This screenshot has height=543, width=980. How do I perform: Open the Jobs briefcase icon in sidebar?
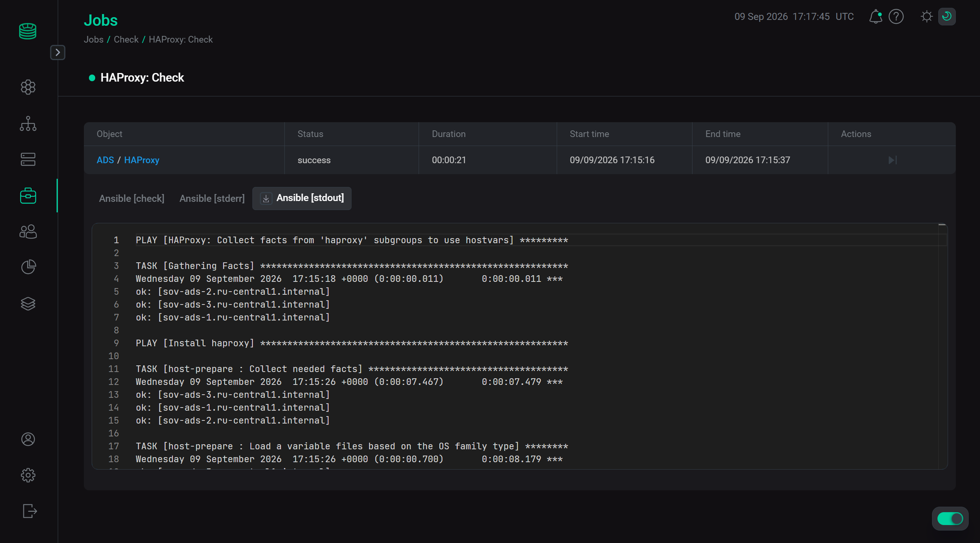(28, 196)
